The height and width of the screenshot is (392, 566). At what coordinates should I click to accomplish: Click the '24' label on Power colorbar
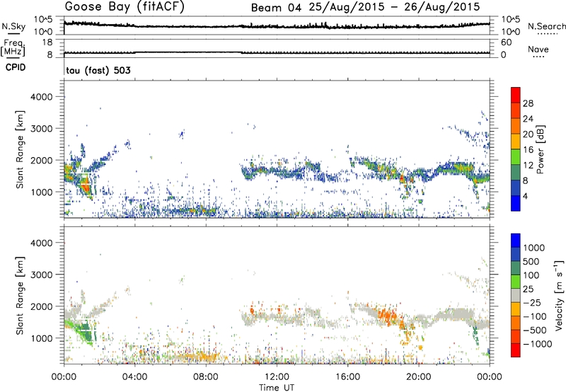(x=528, y=119)
